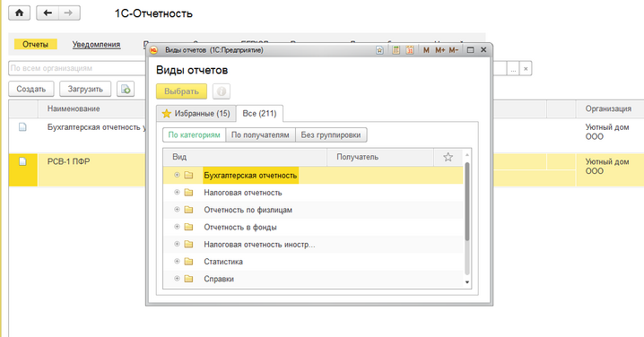Click the Создать button
The height and width of the screenshot is (337, 644).
(x=31, y=89)
